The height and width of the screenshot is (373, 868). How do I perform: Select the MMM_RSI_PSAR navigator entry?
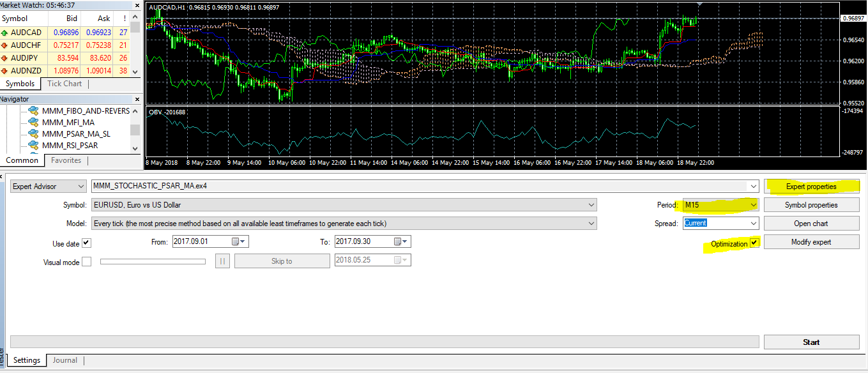(70, 145)
